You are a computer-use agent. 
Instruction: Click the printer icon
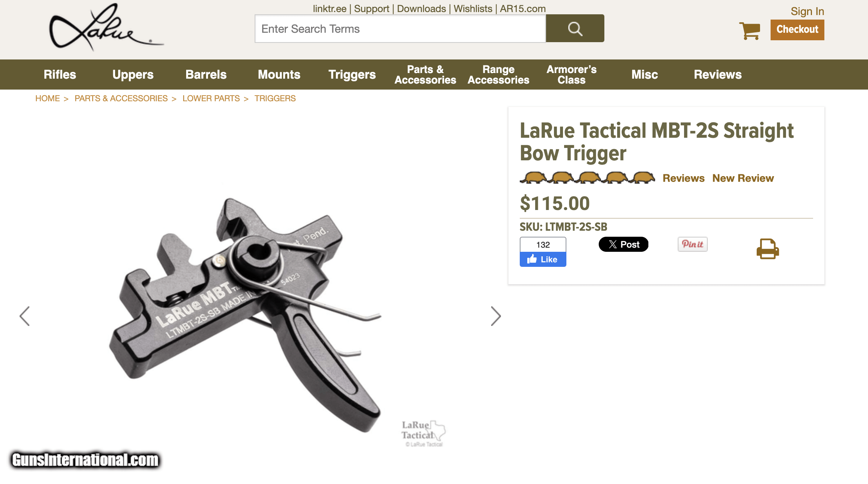coord(768,249)
